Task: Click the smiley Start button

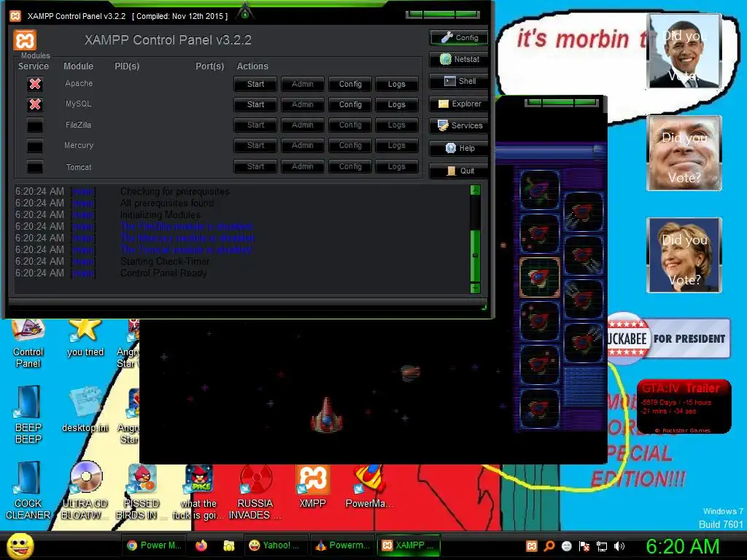Action: (x=20, y=545)
